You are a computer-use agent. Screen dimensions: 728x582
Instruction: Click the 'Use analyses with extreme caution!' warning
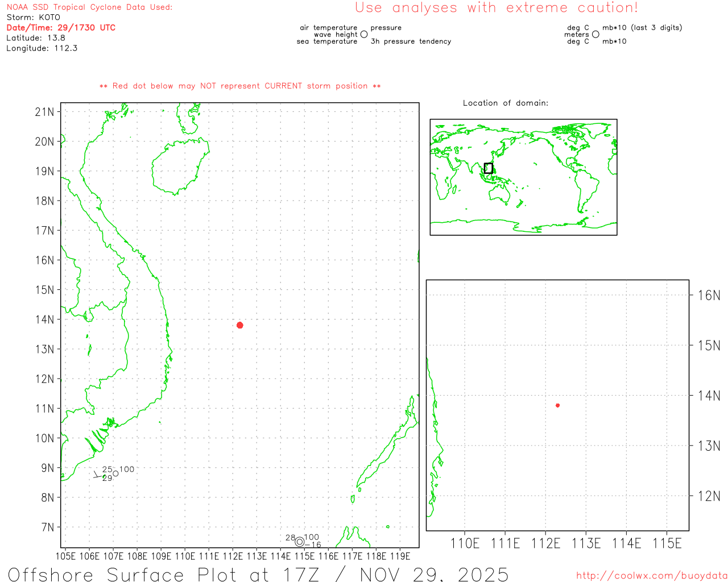tap(496, 8)
